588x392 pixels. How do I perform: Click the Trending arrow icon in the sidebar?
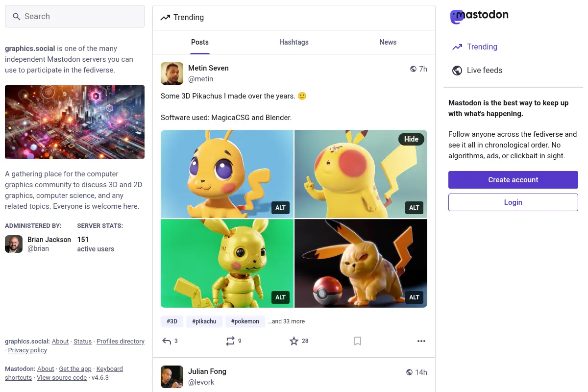tap(457, 47)
